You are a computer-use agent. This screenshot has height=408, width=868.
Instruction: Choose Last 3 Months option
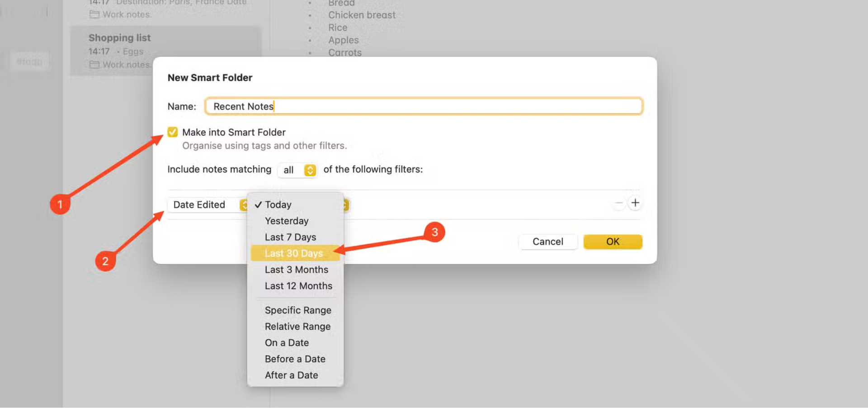tap(296, 270)
